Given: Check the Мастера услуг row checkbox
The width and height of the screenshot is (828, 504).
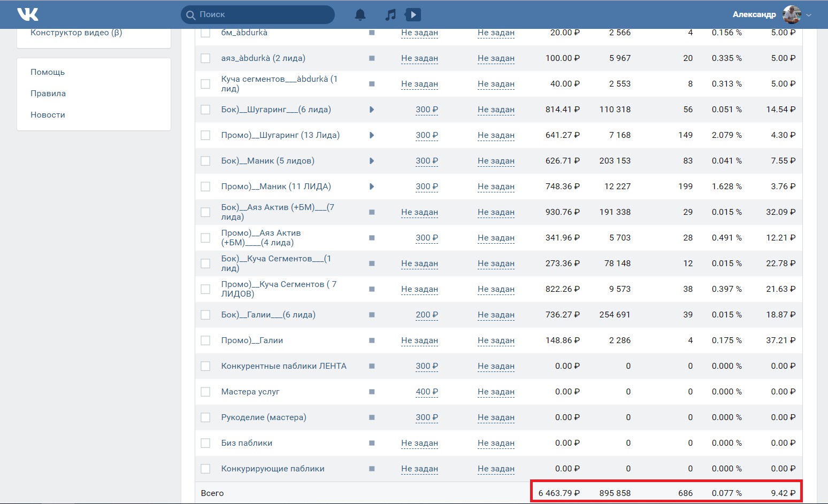Looking at the screenshot, I should 205,392.
